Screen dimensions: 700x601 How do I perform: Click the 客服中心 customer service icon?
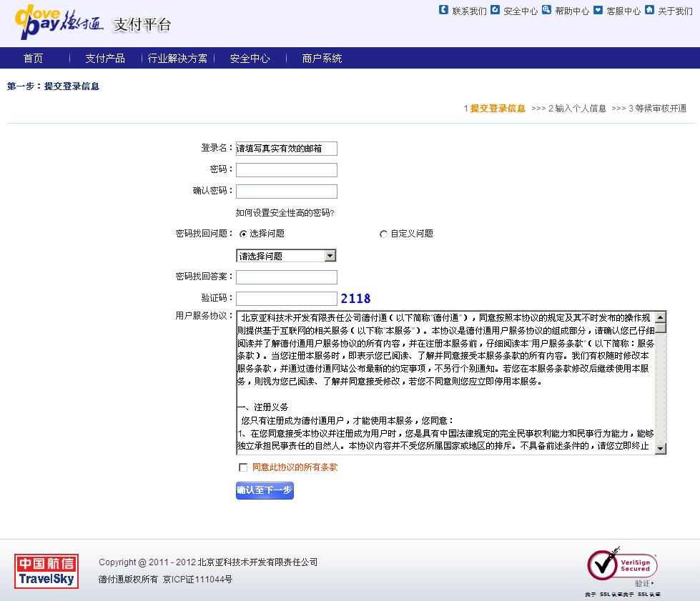tap(598, 10)
